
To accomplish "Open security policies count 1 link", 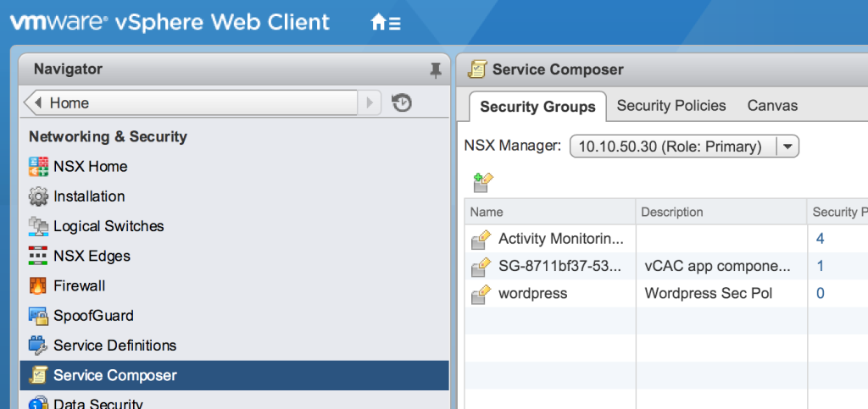I will [821, 266].
